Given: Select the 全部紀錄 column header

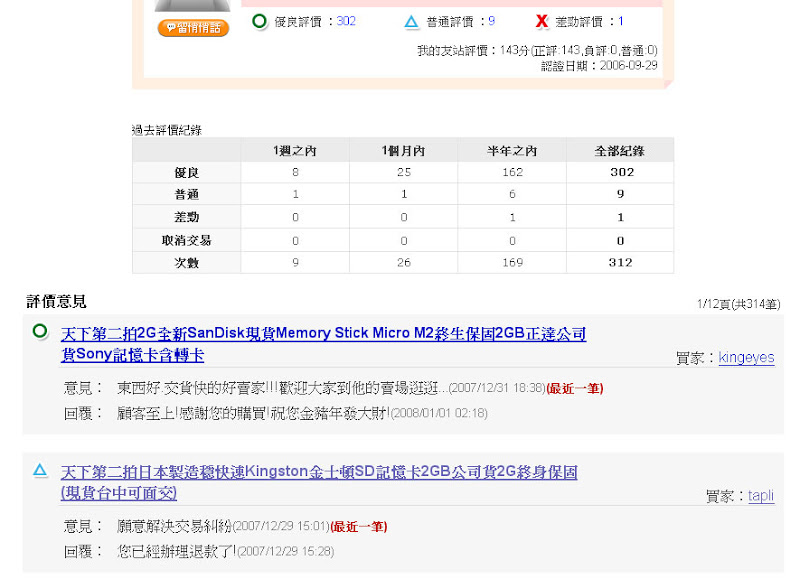Looking at the screenshot, I should (619, 150).
